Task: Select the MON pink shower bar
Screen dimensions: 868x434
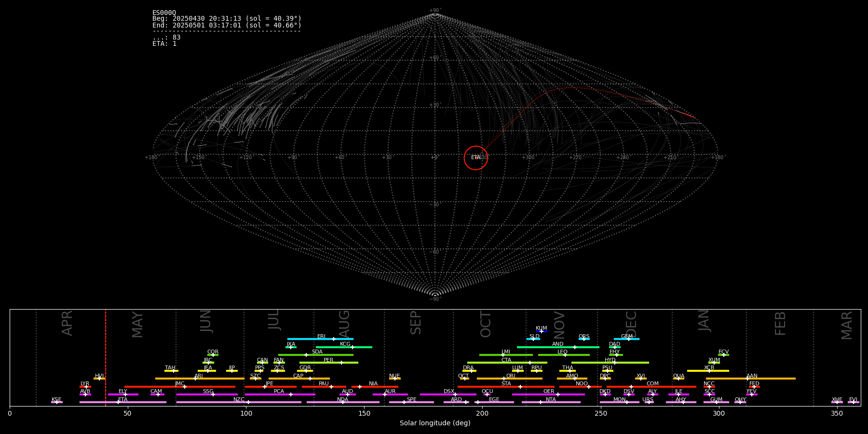Action: point(620,402)
